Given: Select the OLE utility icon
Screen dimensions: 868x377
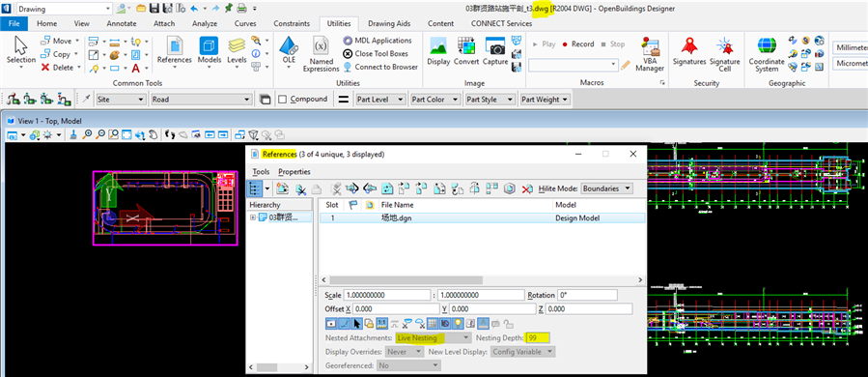Looking at the screenshot, I should 289,51.
